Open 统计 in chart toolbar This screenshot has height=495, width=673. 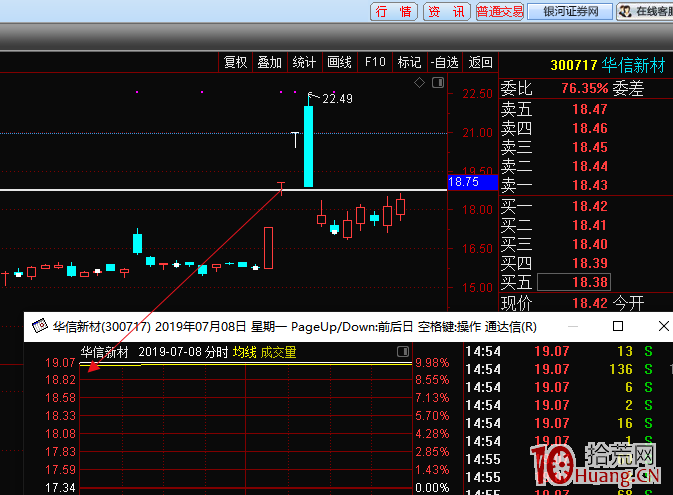[x=304, y=63]
